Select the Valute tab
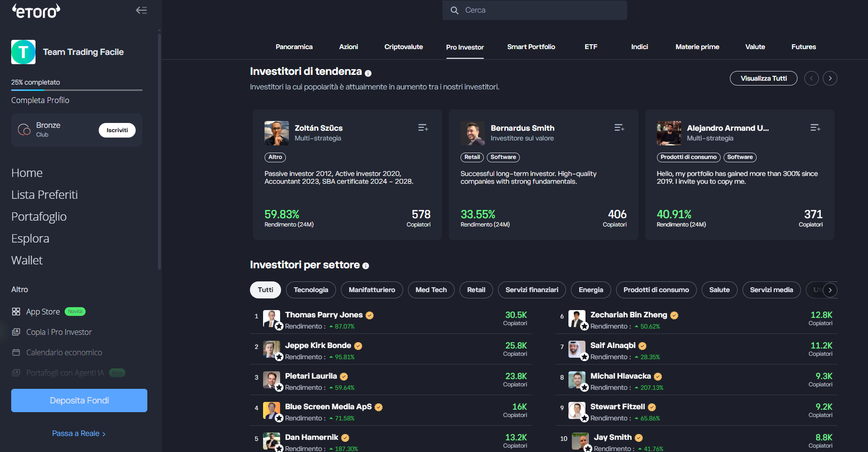 click(x=755, y=47)
